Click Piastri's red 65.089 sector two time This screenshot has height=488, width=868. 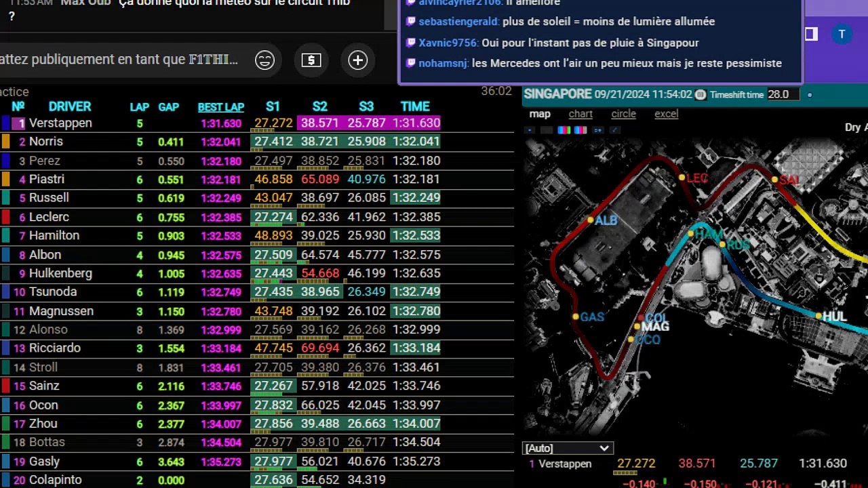point(320,180)
